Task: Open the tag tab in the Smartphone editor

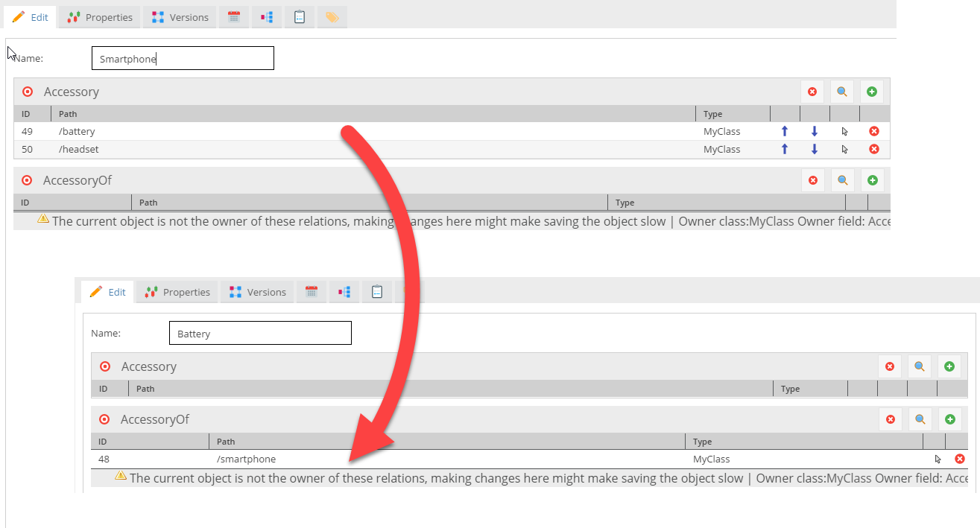Action: (332, 17)
